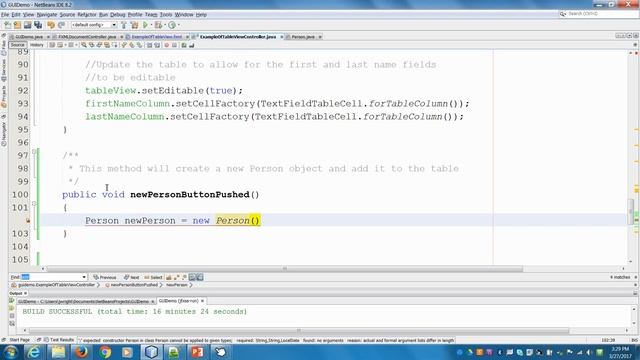Toggle Regular Expression in Find bar
The image size is (640, 360).
pos(184,278)
